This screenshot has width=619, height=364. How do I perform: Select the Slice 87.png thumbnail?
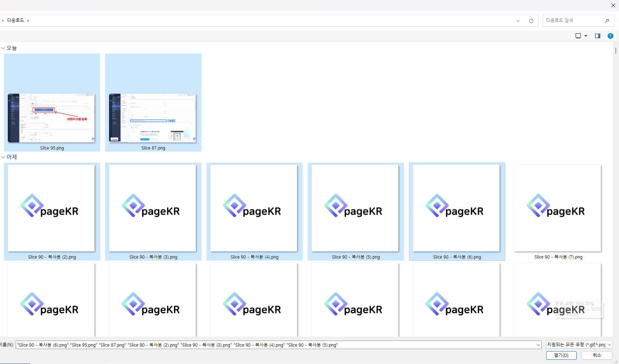click(x=153, y=118)
